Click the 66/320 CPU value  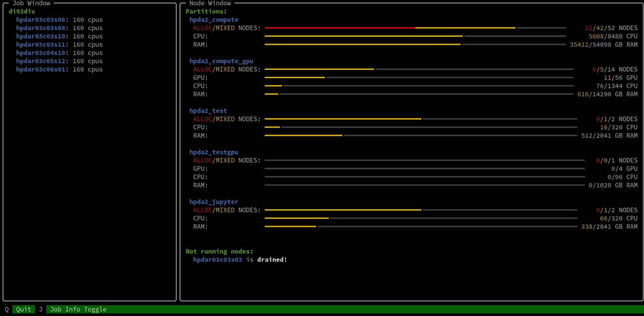click(x=619, y=218)
